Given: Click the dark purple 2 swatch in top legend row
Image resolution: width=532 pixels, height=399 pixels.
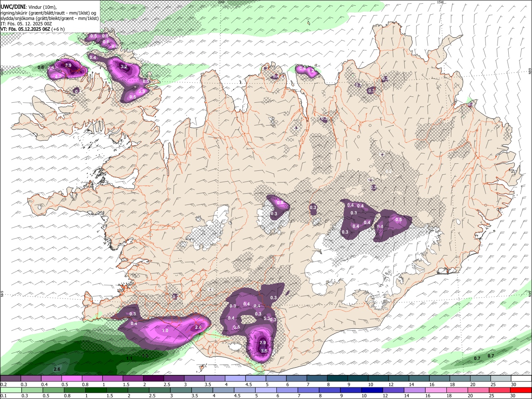Looking at the screenshot, I should click(x=153, y=379).
